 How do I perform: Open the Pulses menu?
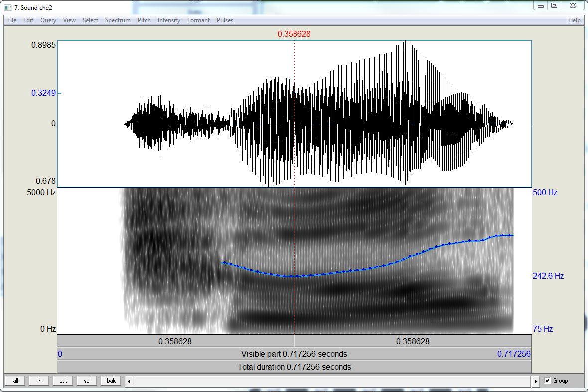(225, 20)
